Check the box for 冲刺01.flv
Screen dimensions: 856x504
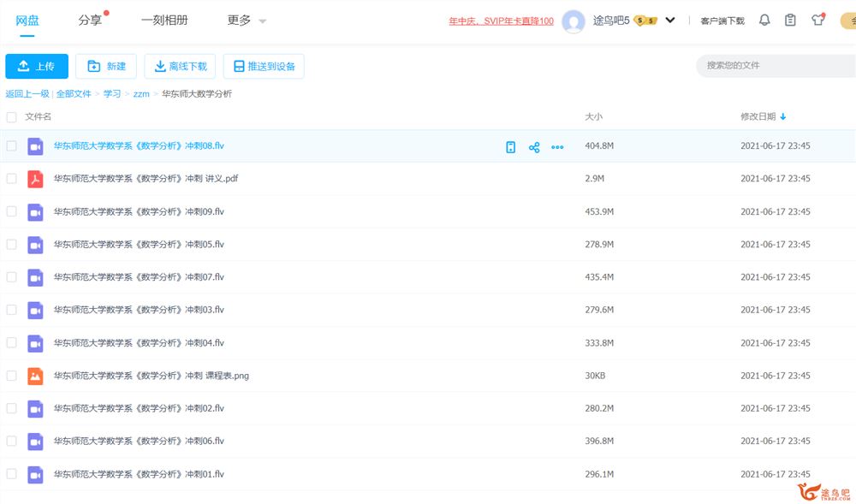coord(11,474)
